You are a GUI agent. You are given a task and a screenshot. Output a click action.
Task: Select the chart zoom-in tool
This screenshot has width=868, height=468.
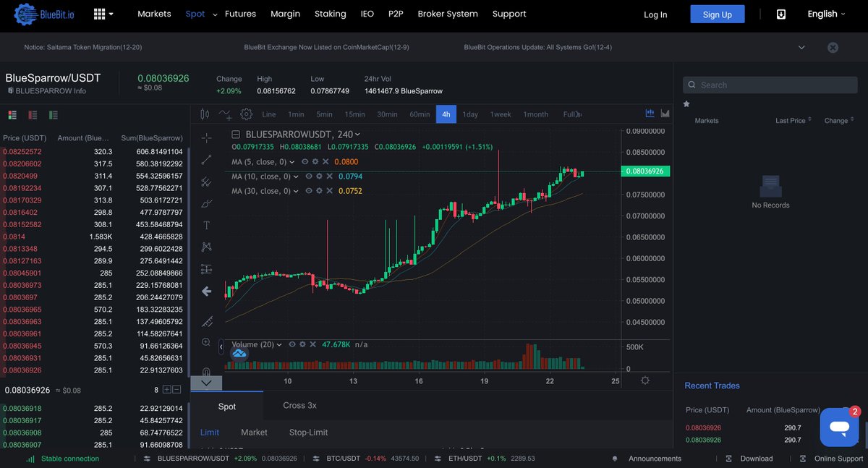click(x=206, y=342)
